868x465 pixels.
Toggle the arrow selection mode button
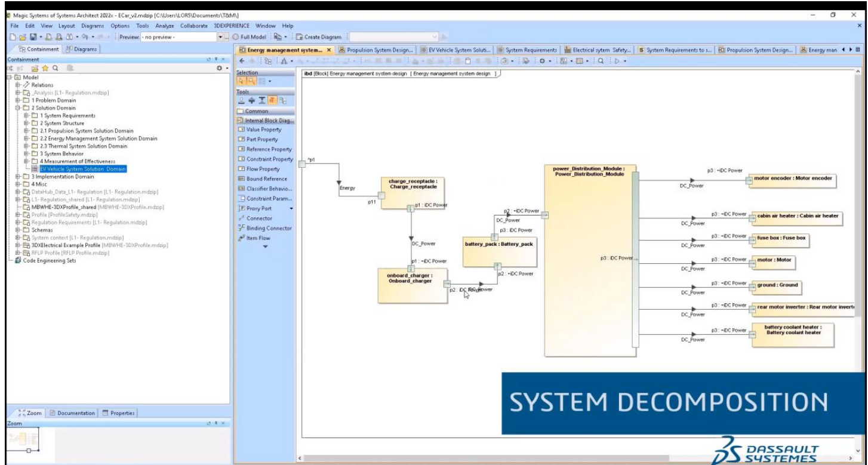pos(242,79)
